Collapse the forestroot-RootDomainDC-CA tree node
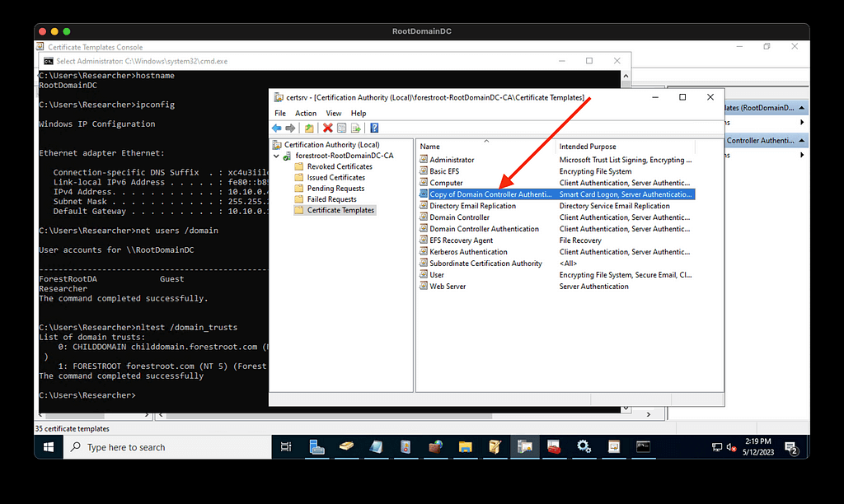Image resolution: width=844 pixels, height=504 pixels. pos(277,156)
